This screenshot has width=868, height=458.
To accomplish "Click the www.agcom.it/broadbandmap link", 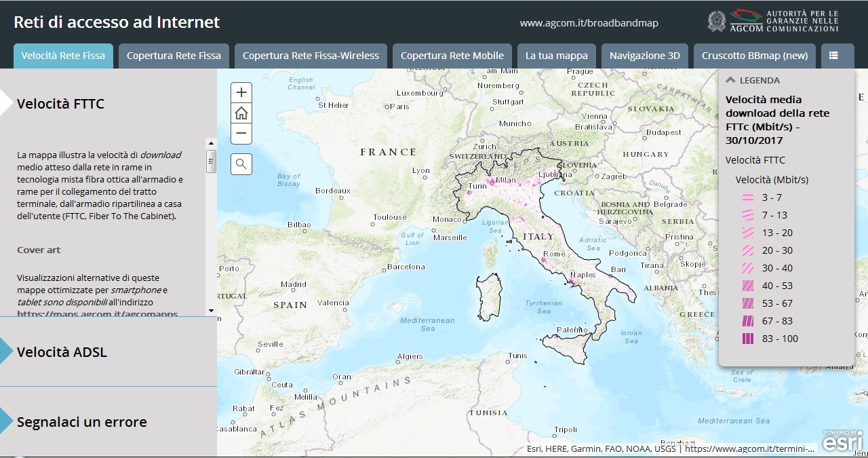I will [589, 22].
